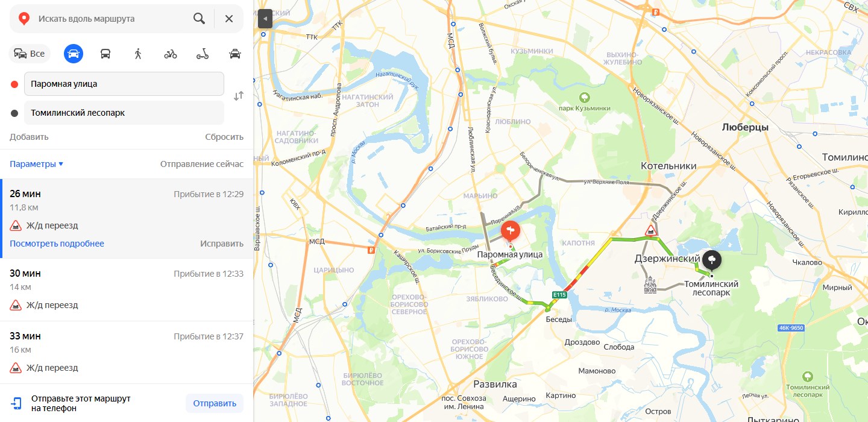
Task: Show all transport types with Все
Action: pos(30,54)
